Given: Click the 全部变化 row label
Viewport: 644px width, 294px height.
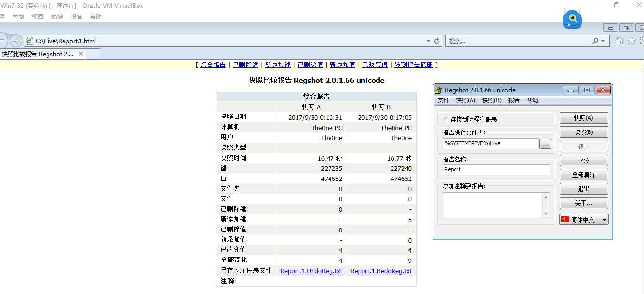Looking at the screenshot, I should (234, 260).
